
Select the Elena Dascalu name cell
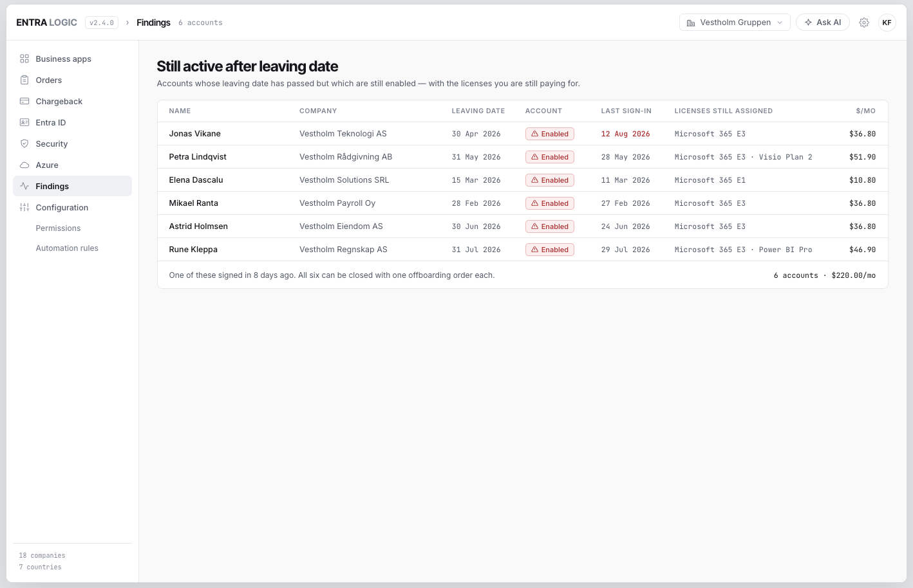click(x=196, y=180)
